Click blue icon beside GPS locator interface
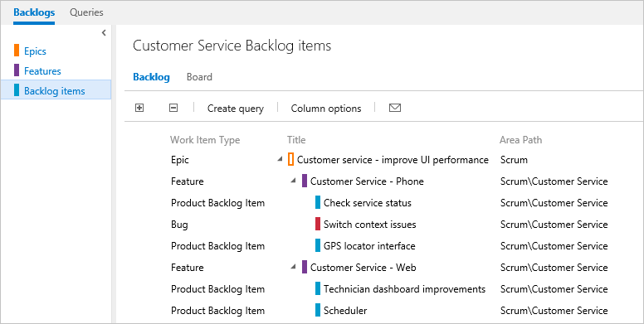 coord(318,245)
